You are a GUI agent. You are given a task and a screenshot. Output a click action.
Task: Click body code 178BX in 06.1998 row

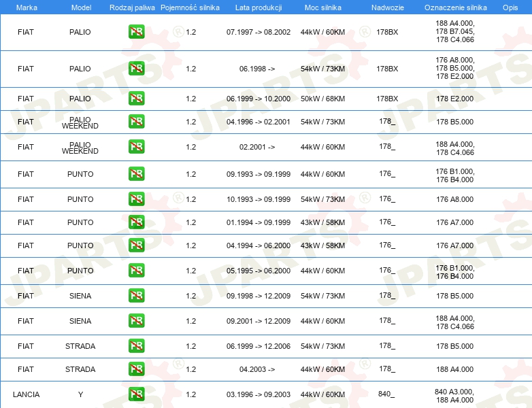pos(387,69)
